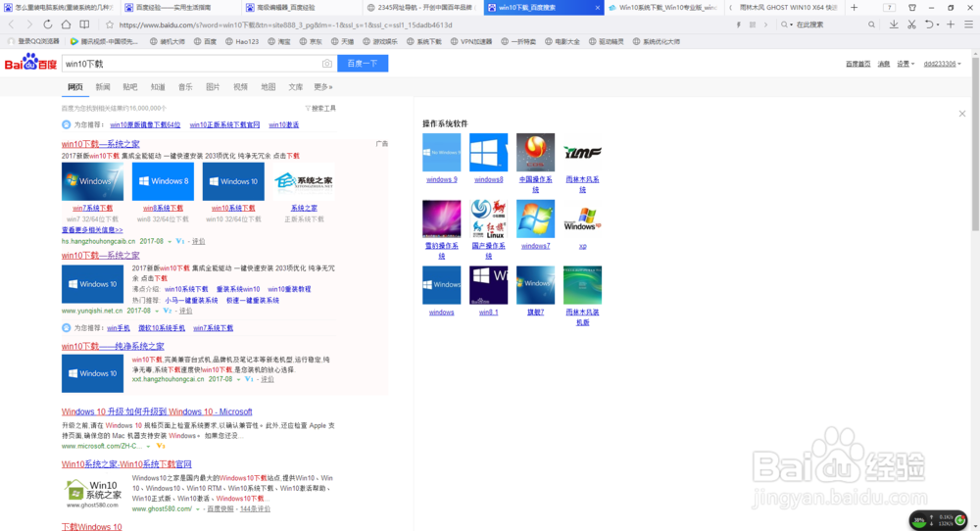The image size is (980, 531).
Task: Click the browser forward arrow
Action: tap(28, 24)
